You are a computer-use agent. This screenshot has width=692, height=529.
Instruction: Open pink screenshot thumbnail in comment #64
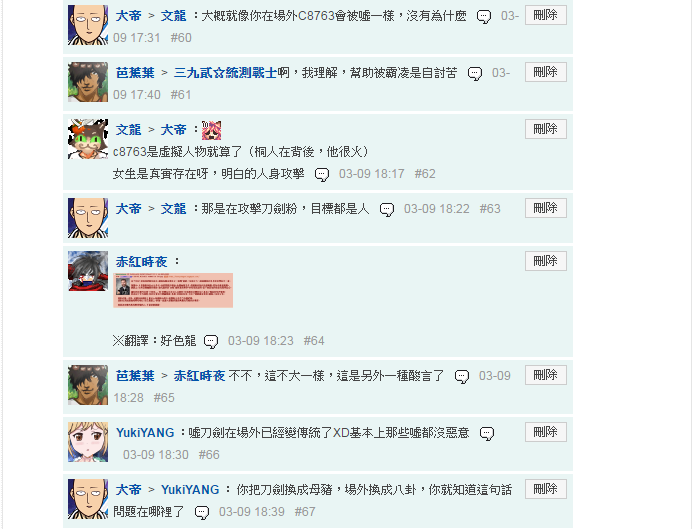point(173,290)
